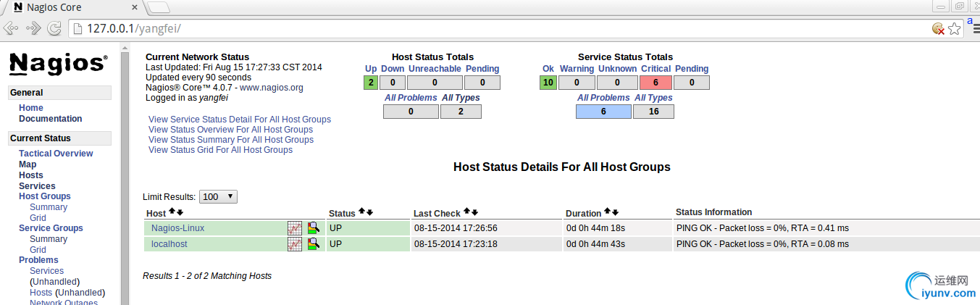Open trends graph icon for localhost
Screen dimensions: 980x305
(295, 244)
